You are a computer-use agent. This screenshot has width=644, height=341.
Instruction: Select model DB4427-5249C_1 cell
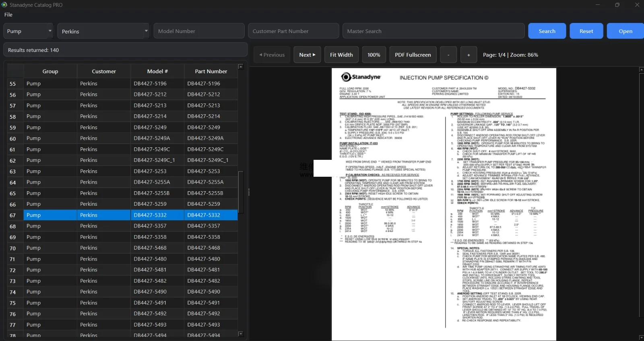[x=157, y=160]
